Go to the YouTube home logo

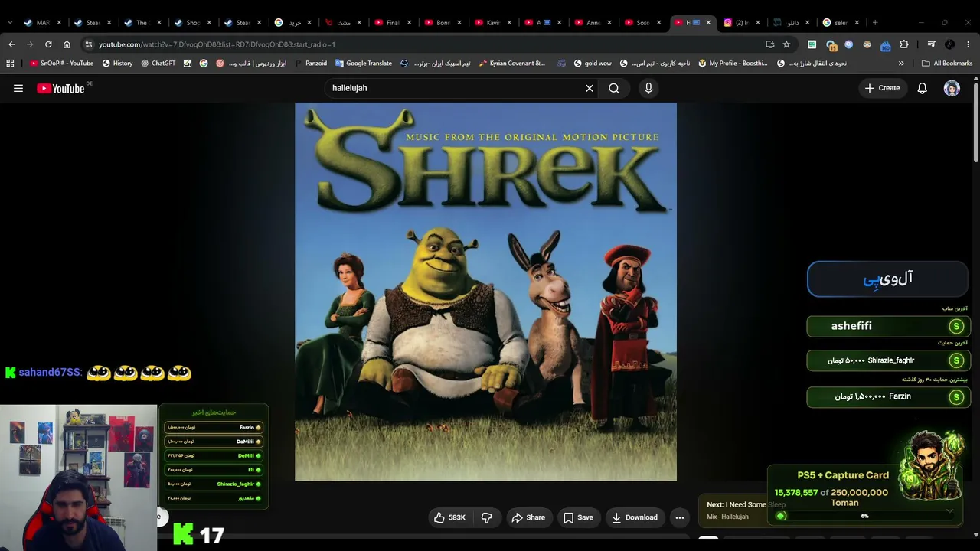(60, 89)
